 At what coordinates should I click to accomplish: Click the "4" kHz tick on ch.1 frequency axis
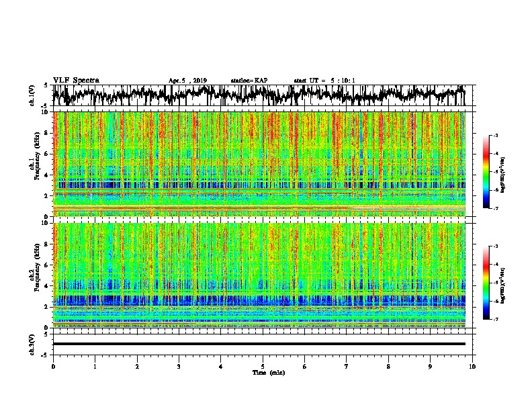pyautogui.click(x=47, y=175)
